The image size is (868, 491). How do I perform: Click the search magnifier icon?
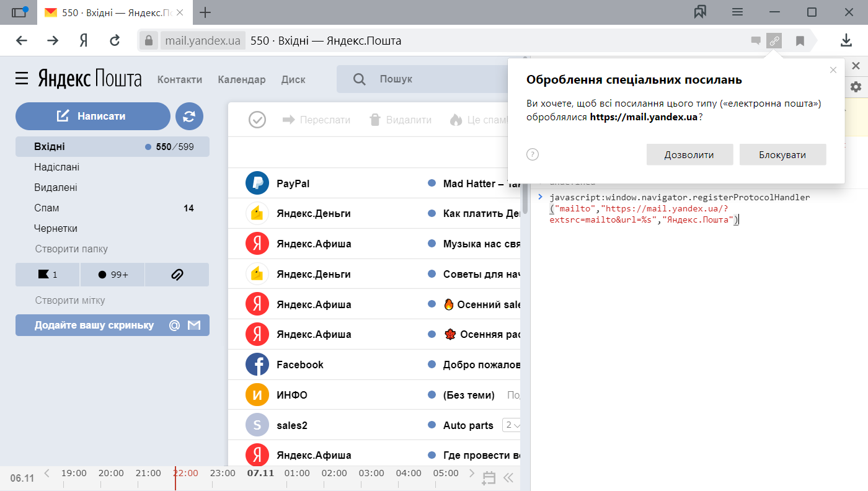[x=359, y=79]
